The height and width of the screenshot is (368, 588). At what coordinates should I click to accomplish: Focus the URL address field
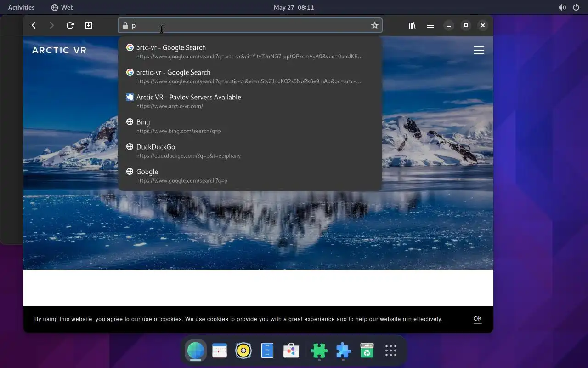coord(250,26)
